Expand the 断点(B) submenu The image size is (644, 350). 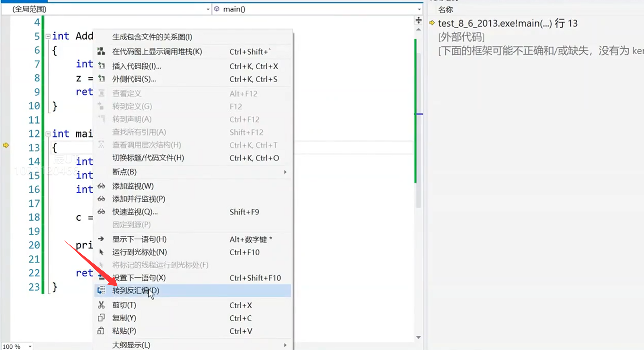(285, 172)
